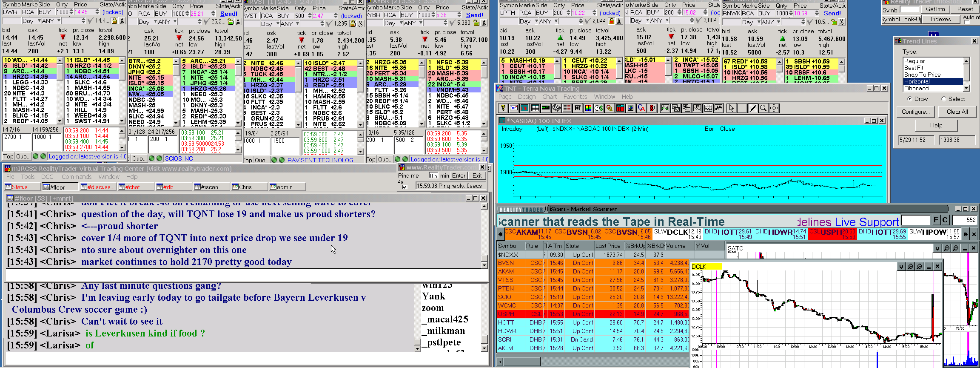The height and width of the screenshot is (368, 980).
Task: Open the globe icon in TNT toolbar
Action: (630, 108)
